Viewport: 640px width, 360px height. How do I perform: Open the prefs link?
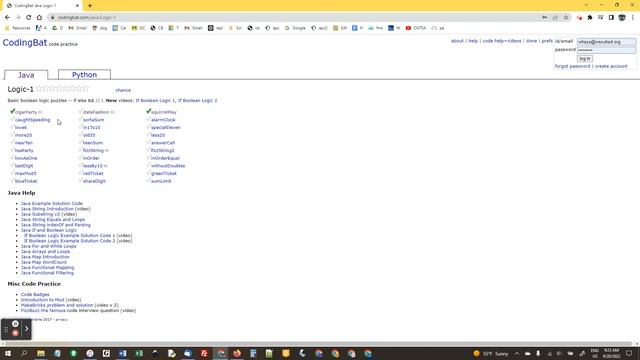point(547,41)
